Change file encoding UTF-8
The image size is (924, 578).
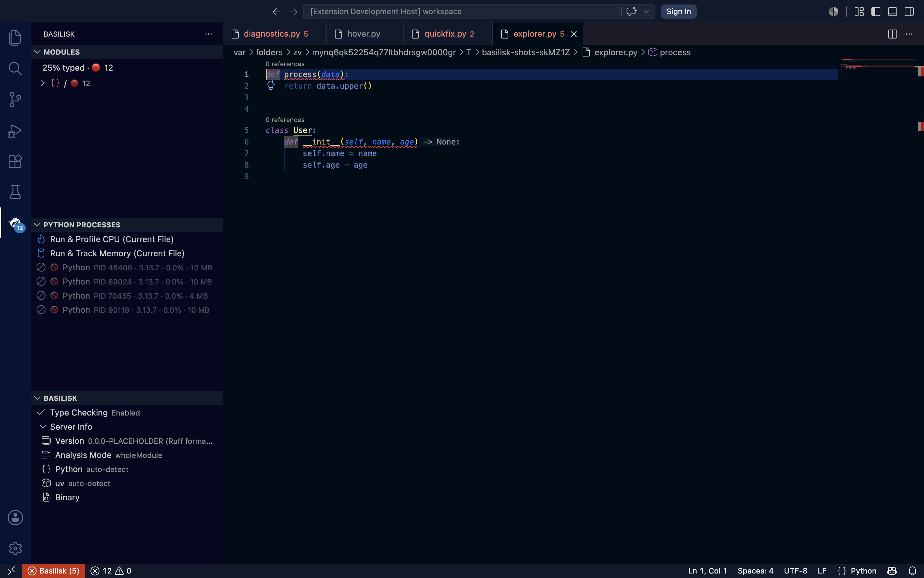(796, 571)
